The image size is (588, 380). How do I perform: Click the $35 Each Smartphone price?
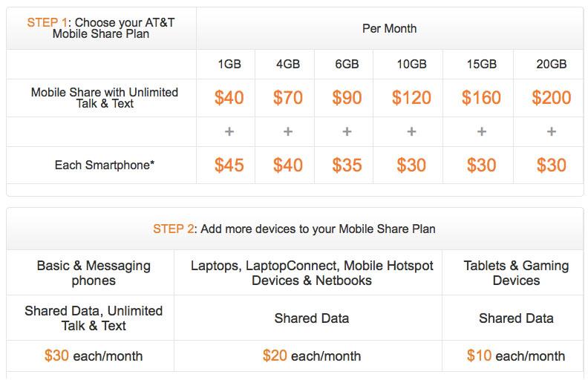[x=347, y=166]
